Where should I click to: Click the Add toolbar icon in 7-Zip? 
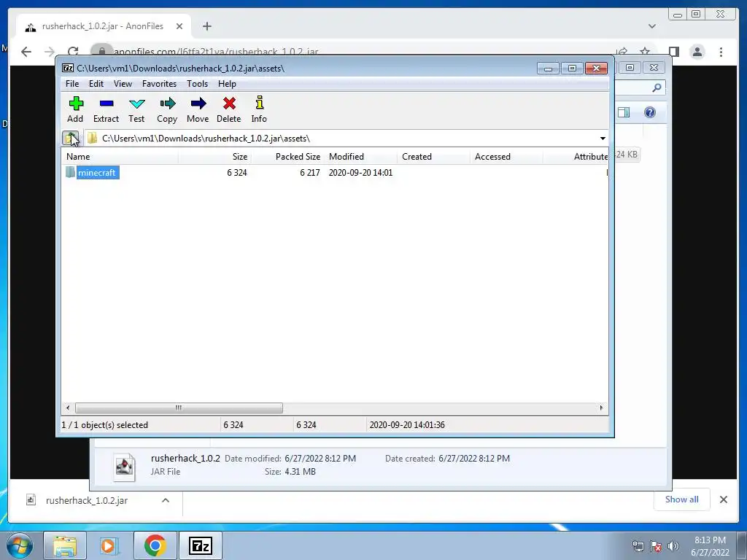tap(76, 104)
